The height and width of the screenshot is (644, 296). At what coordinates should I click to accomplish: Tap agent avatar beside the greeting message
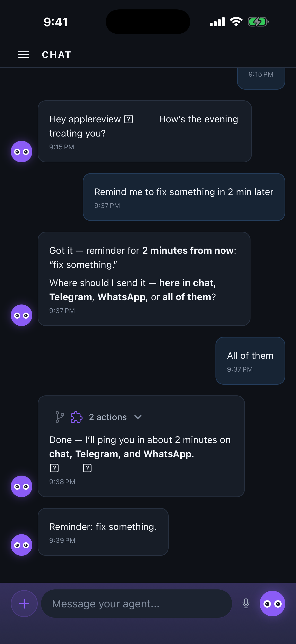coord(22,152)
